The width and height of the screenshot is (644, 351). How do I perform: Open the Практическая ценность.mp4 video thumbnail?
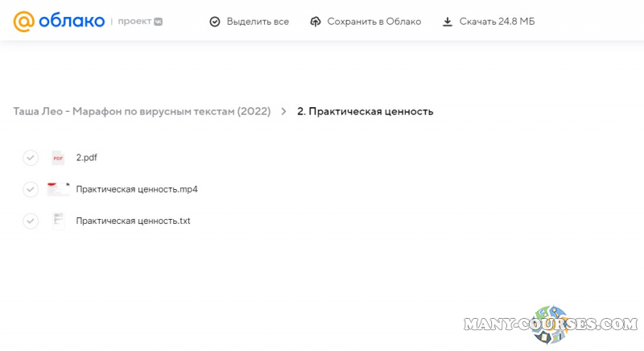pos(58,189)
